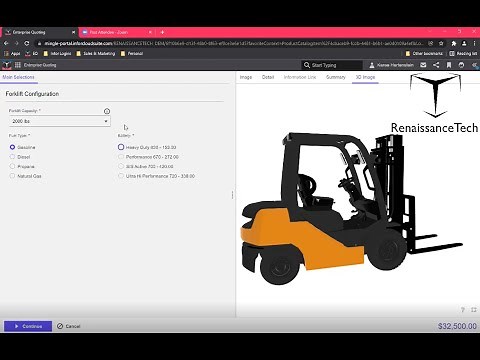Click the help question mark in 3D viewer
480x360 pixels.
[x=463, y=310]
